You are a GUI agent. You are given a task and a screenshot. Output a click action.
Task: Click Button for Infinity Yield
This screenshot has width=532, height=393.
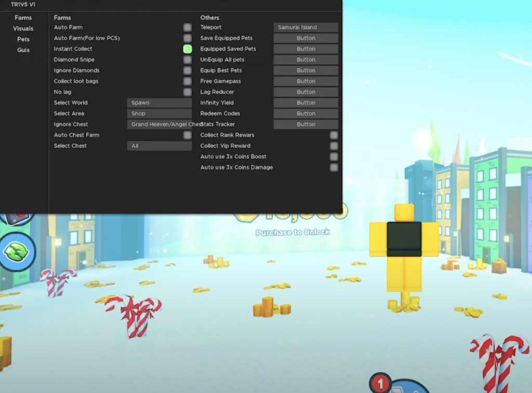tap(306, 103)
